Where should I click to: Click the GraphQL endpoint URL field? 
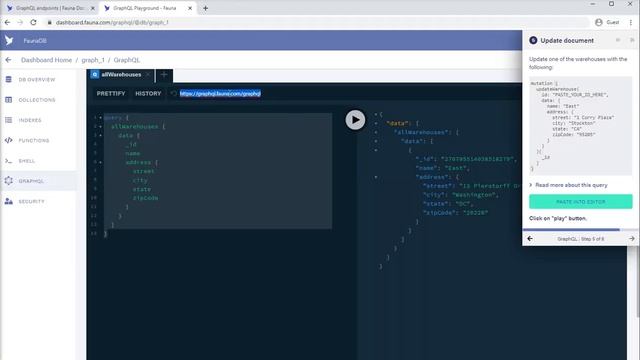tap(220, 93)
